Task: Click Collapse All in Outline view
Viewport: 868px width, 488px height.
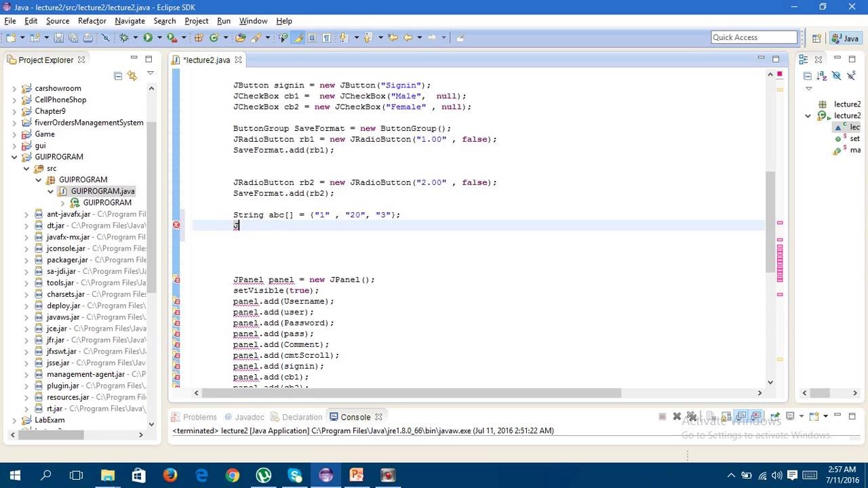Action: pyautogui.click(x=807, y=75)
